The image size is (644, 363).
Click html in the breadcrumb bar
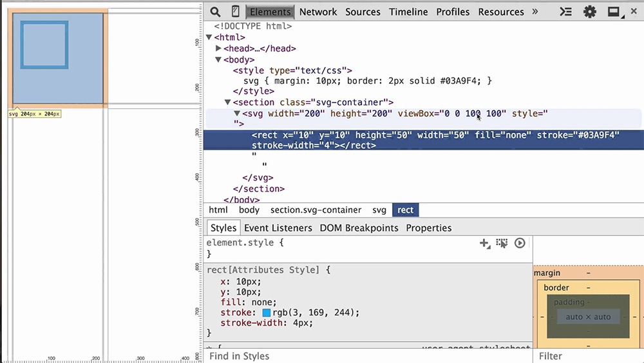[218, 210]
